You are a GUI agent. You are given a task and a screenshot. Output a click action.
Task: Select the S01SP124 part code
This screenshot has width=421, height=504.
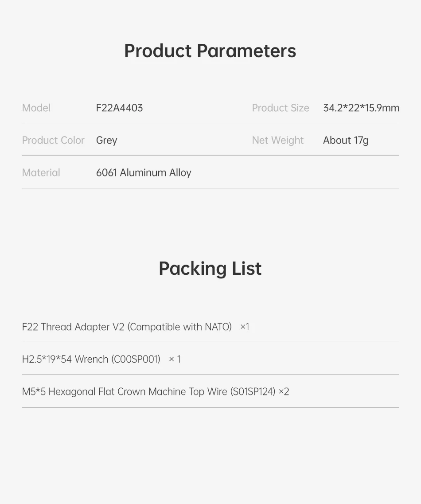[253, 391]
